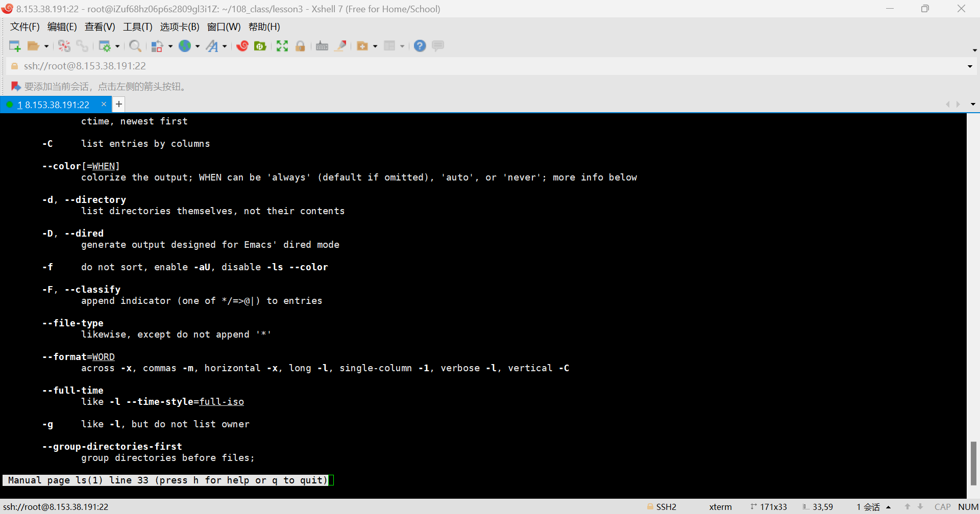Image resolution: width=980 pixels, height=514 pixels.
Task: Open the 帮助(H) menu
Action: point(264,27)
